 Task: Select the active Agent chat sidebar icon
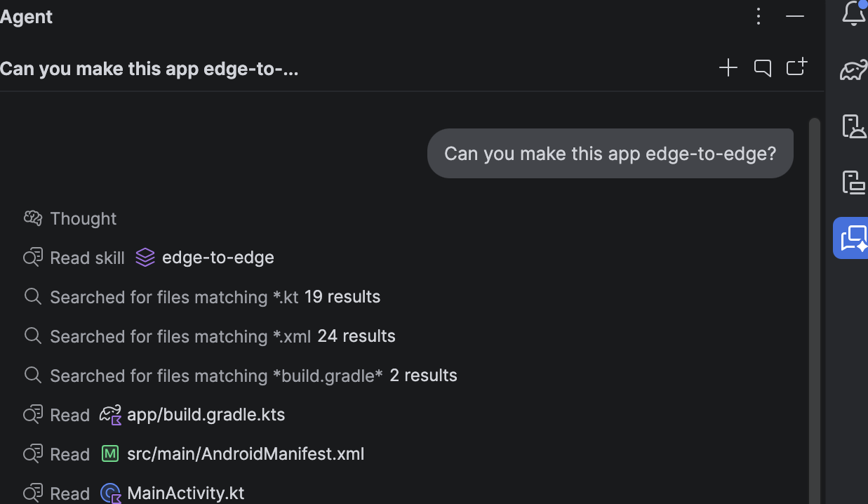point(851,238)
